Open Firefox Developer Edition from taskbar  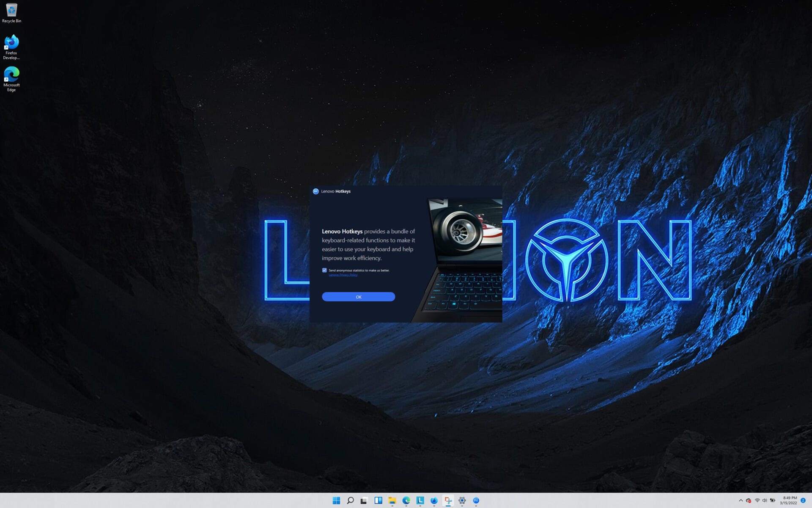434,500
